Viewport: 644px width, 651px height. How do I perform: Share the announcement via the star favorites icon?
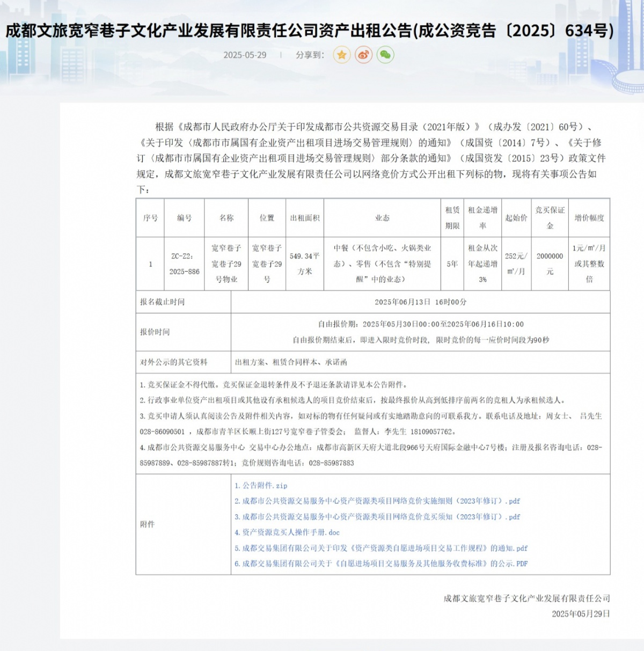342,55
